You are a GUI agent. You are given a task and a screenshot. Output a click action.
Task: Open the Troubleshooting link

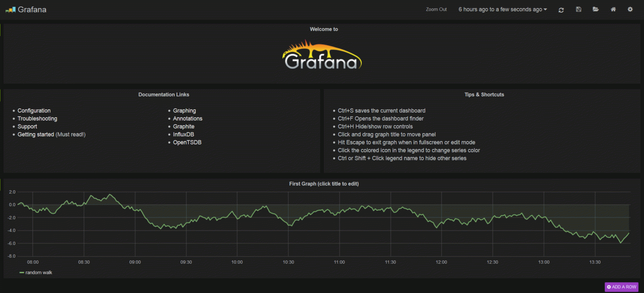coord(37,119)
